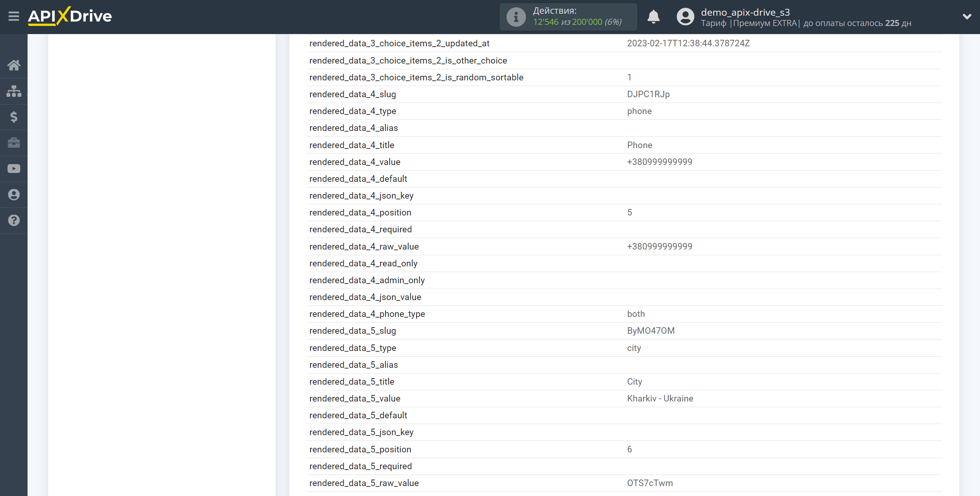
Task: Select the rendered_data_4_read_only label
Action: pos(363,263)
